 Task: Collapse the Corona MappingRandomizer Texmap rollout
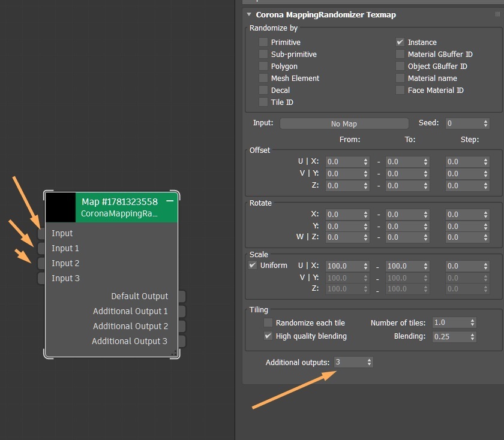point(249,14)
